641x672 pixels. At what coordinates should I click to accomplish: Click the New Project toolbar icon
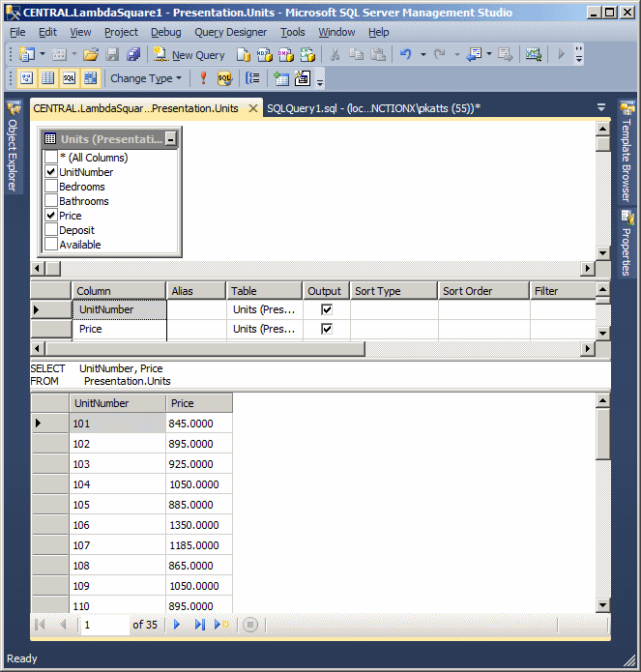click(x=26, y=54)
